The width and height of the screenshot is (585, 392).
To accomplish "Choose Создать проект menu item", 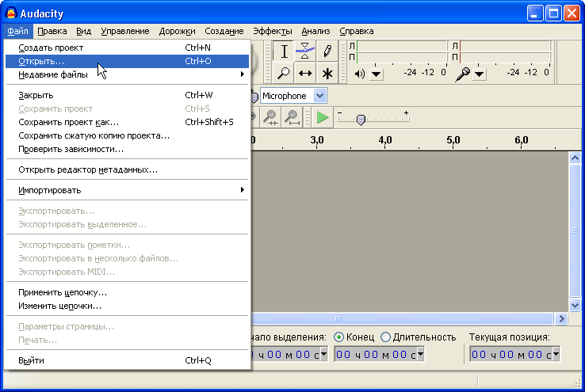I will tap(127, 48).
